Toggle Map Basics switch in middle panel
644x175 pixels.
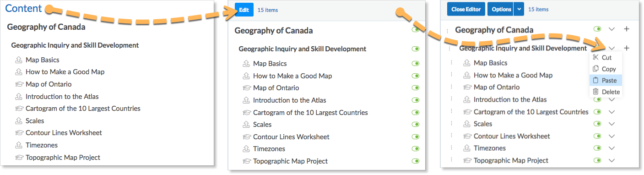(416, 64)
